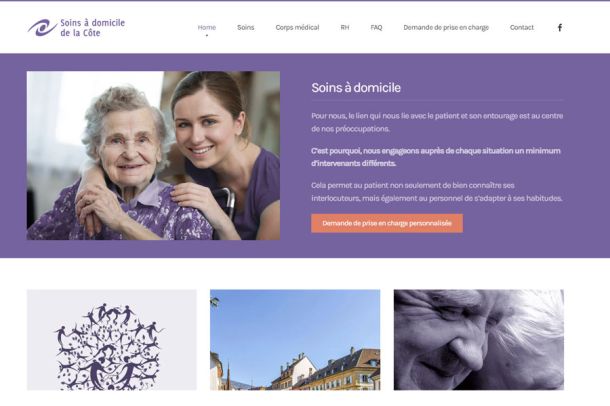Open the Facebook icon link

pyautogui.click(x=559, y=28)
